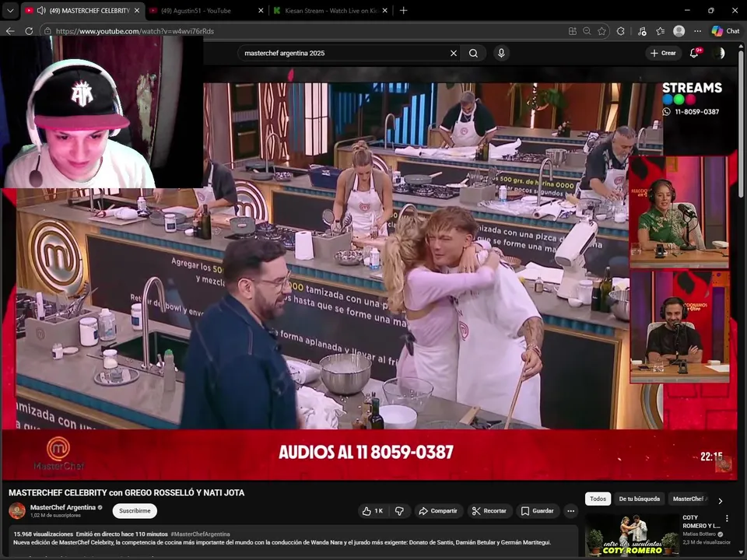Open the MasterChef Argentina channel avatar

point(17,510)
